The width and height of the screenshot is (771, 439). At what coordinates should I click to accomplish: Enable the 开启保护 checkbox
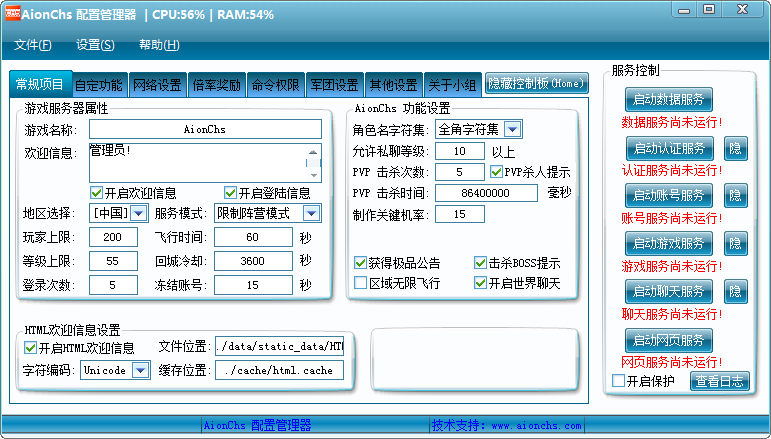(618, 381)
